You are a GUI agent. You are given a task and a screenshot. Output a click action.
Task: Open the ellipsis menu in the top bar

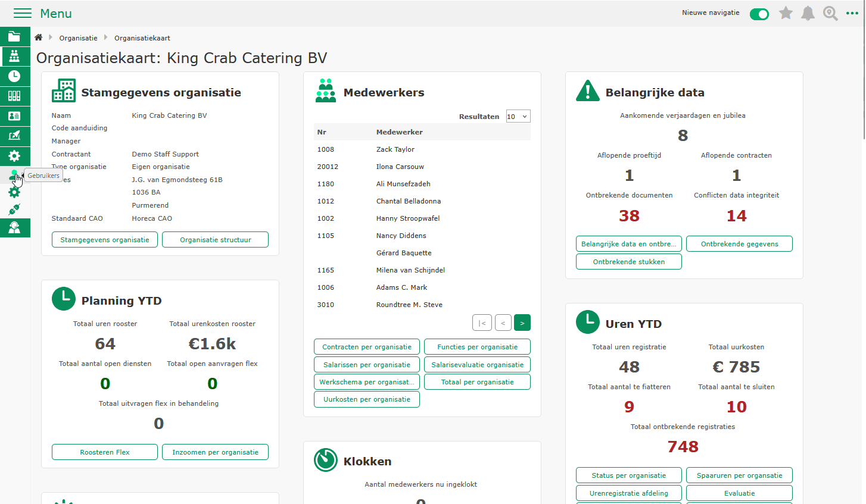coord(852,13)
